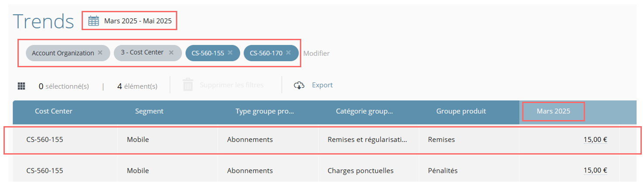
Task: Sort by the Groupe produit column header
Action: (x=461, y=111)
